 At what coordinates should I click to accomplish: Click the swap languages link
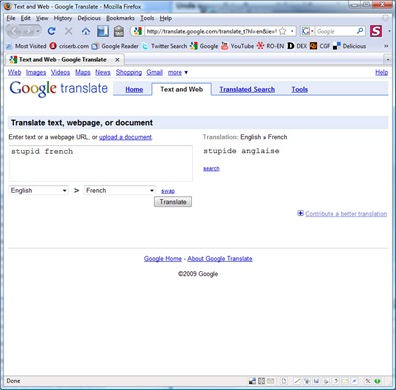(x=168, y=191)
